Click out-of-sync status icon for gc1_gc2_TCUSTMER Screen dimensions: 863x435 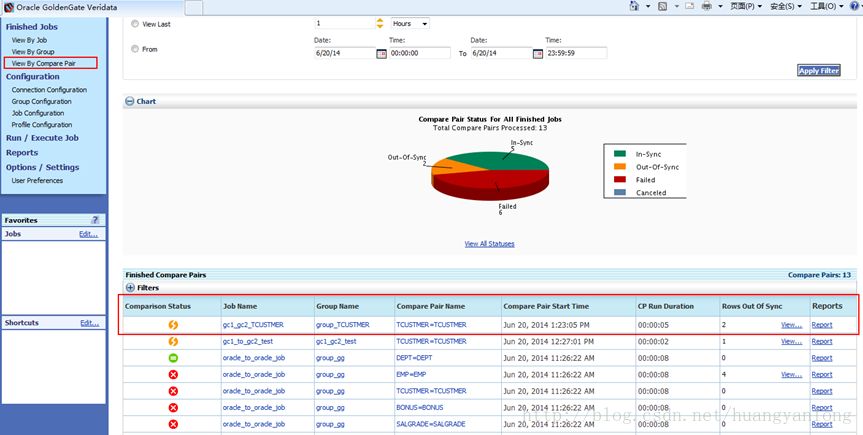pyautogui.click(x=173, y=325)
